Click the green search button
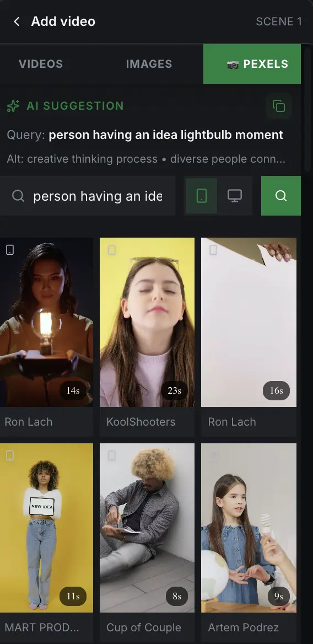 [x=281, y=196]
